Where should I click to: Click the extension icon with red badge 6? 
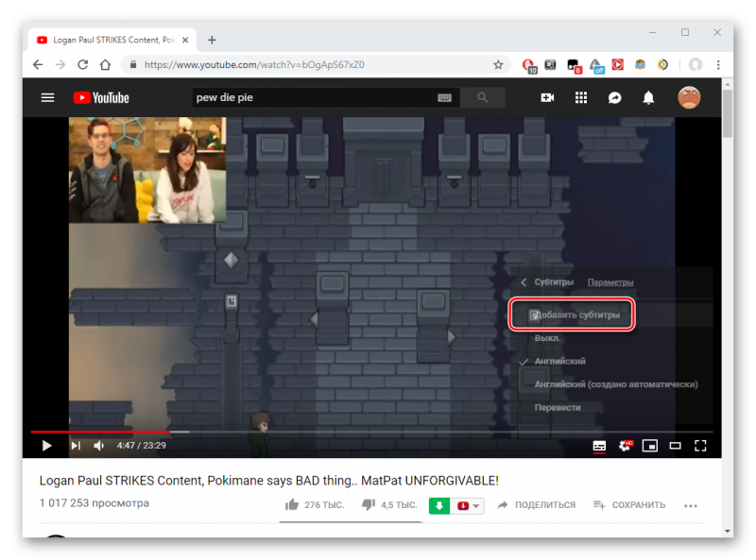click(574, 65)
